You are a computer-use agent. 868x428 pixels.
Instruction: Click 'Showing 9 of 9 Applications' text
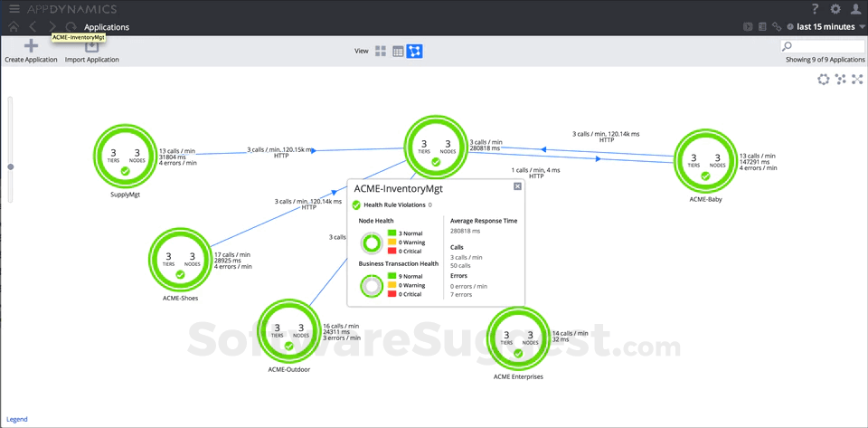tap(825, 59)
